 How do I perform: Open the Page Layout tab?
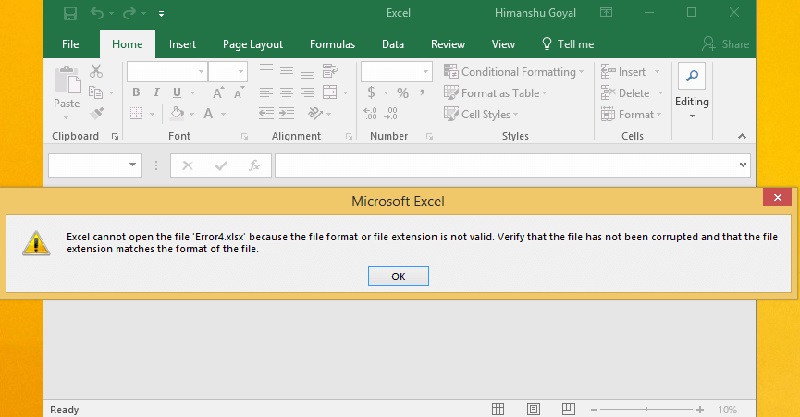click(x=253, y=44)
